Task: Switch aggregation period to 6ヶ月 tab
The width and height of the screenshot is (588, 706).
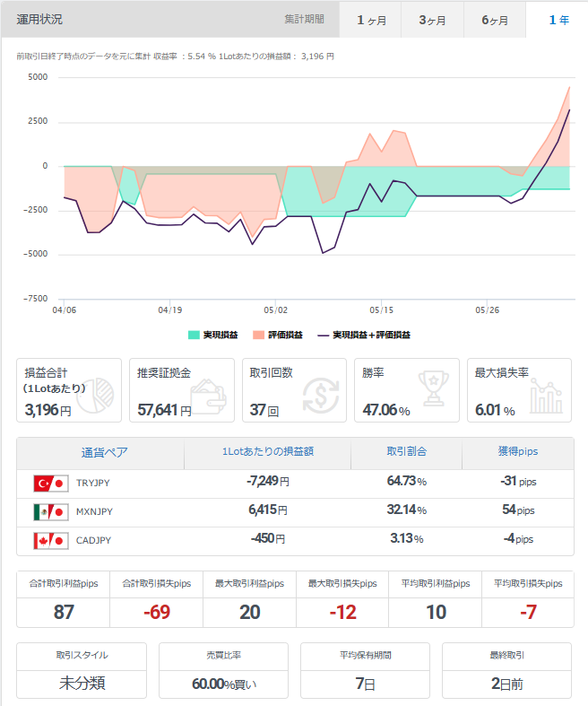Action: 495,20
